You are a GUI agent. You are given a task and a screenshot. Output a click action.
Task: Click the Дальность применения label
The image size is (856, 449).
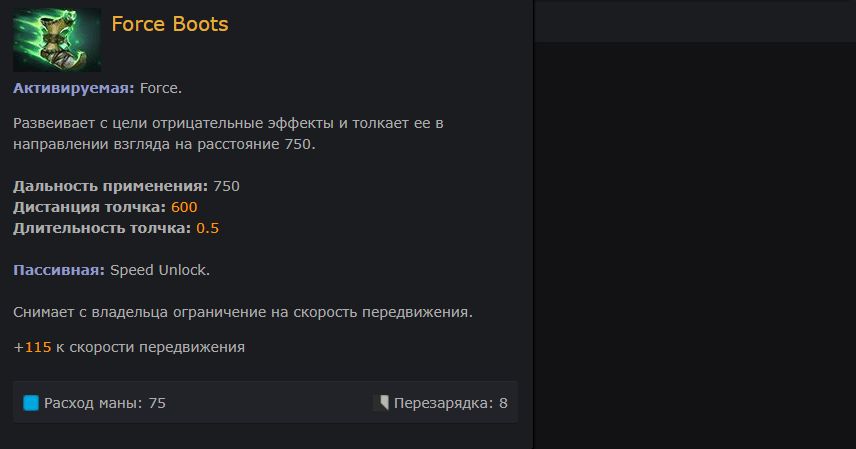coord(110,186)
